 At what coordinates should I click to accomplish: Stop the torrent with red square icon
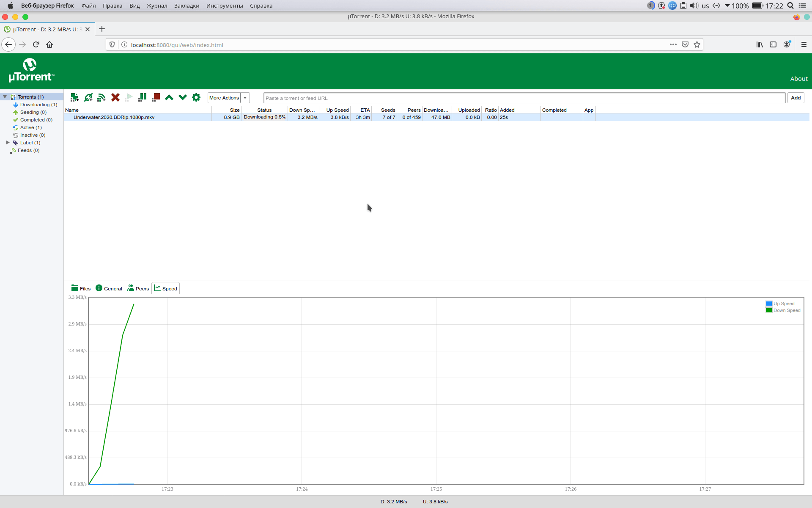pos(156,97)
